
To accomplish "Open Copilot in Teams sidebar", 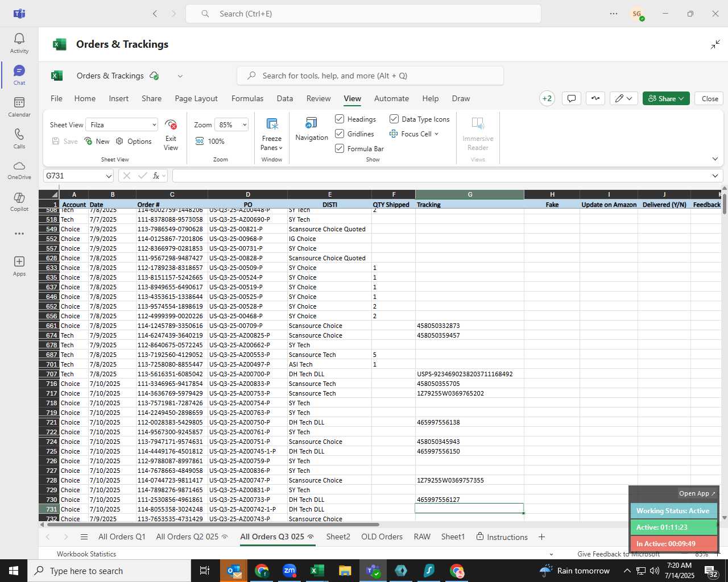I will tap(19, 202).
